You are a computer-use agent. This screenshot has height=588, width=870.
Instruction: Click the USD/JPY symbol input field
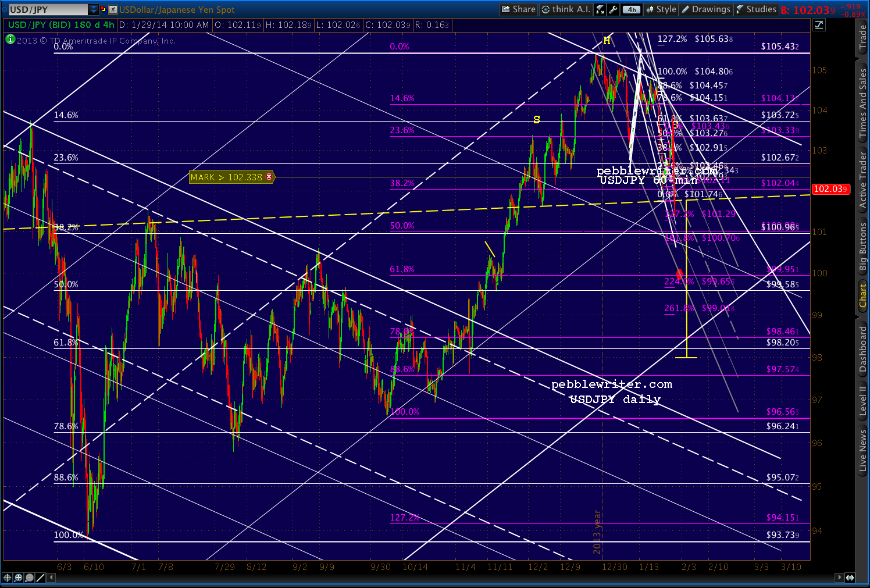point(48,9)
